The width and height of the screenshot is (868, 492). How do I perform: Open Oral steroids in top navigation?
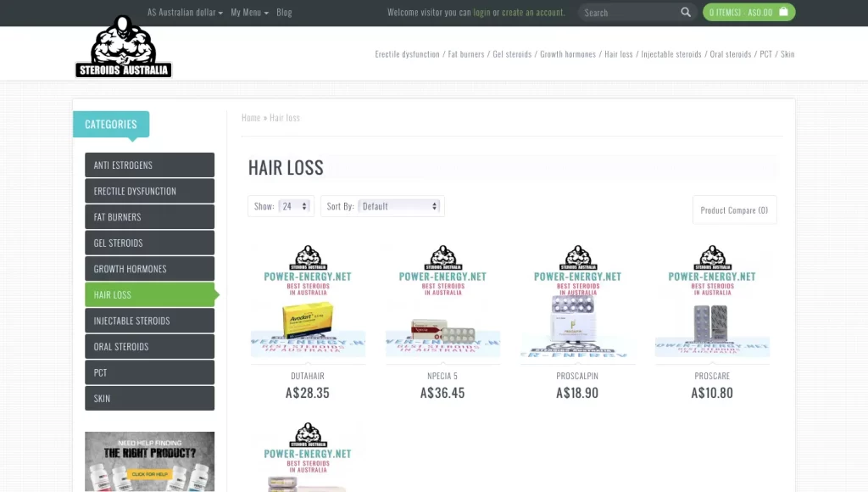tap(731, 54)
